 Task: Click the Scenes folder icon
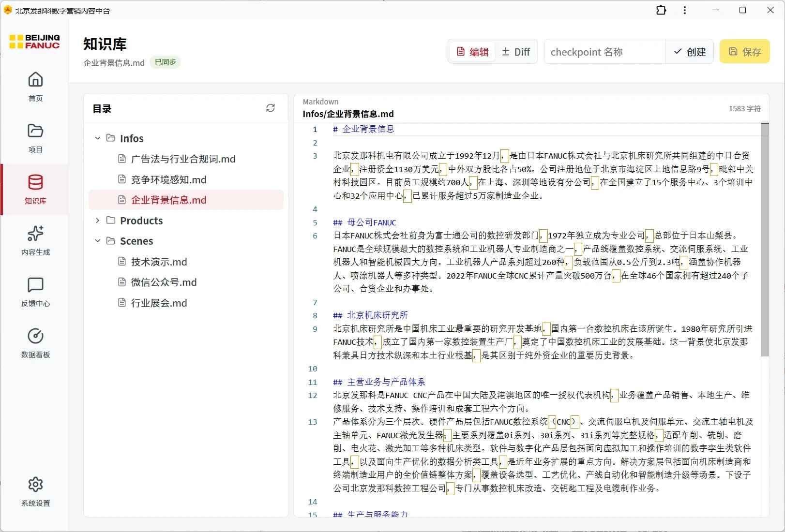pos(111,240)
